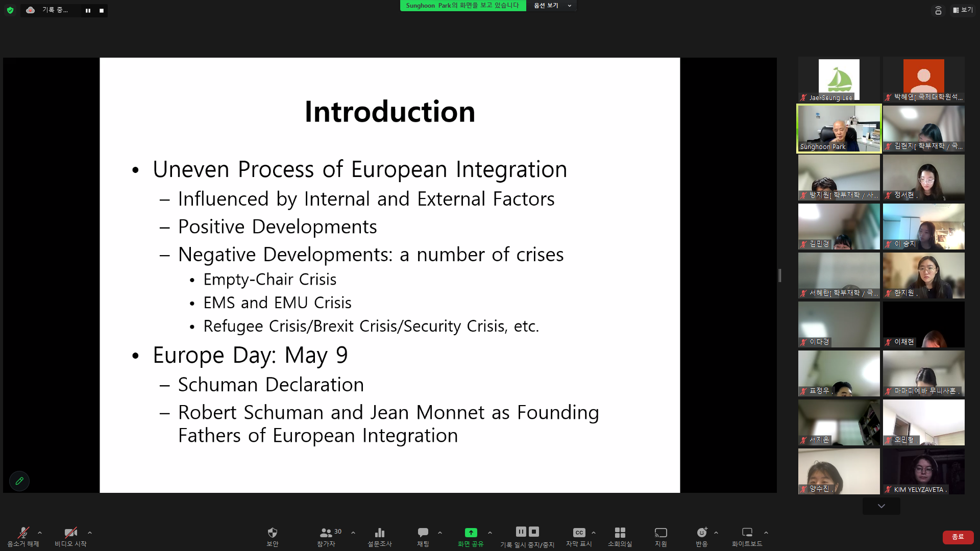Click the red End (종료) button
The height and width of the screenshot is (551, 980).
tap(958, 537)
